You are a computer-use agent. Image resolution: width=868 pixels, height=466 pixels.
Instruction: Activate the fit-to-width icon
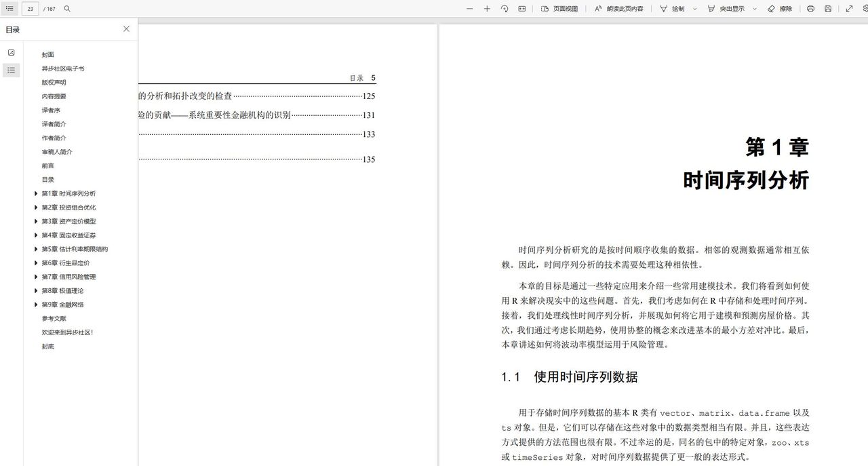tap(521, 9)
